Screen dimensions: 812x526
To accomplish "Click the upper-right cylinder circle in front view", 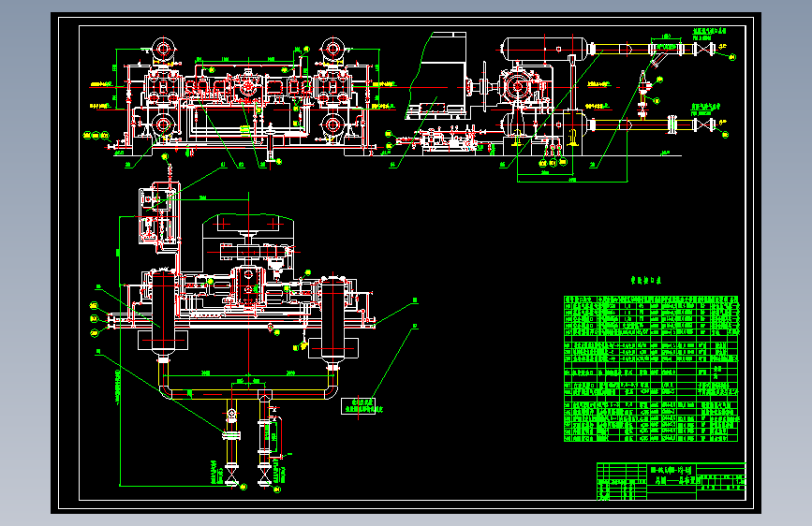I will coord(332,50).
